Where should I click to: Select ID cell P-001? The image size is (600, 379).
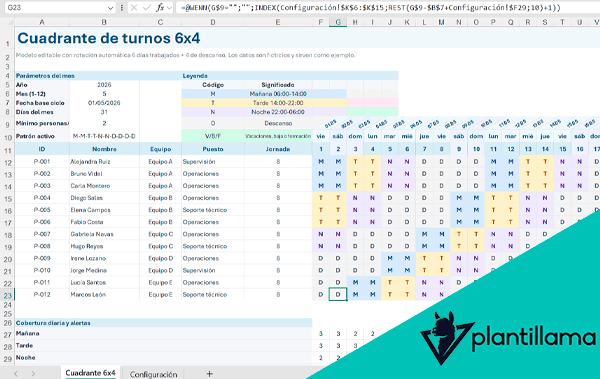point(42,162)
